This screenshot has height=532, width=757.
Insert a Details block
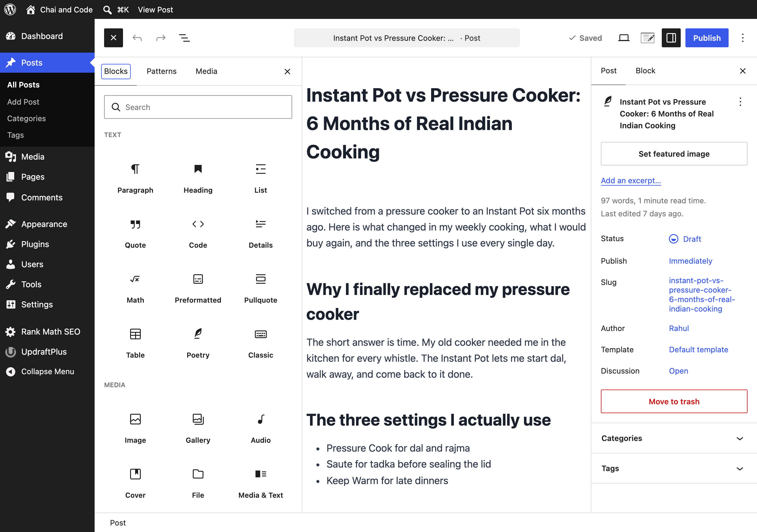pos(261,233)
